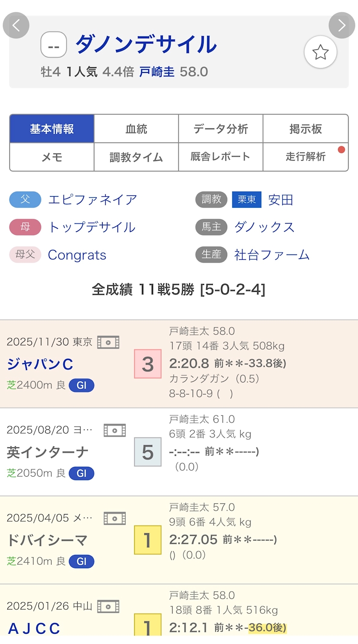The image size is (358, 644).
Task: Open breeder 社台ファーム link
Action: click(271, 255)
